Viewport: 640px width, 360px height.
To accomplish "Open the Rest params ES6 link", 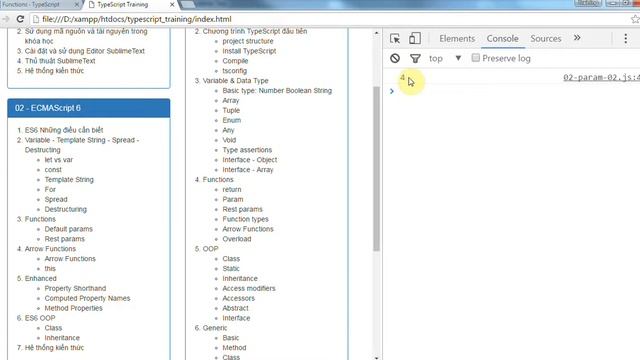I will click(64, 239).
